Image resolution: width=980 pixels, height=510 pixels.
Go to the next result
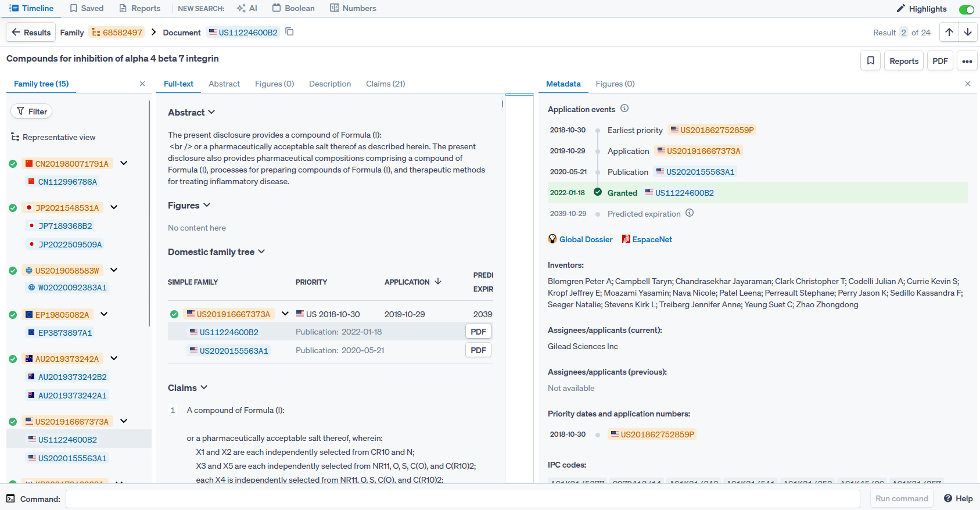pos(968,33)
